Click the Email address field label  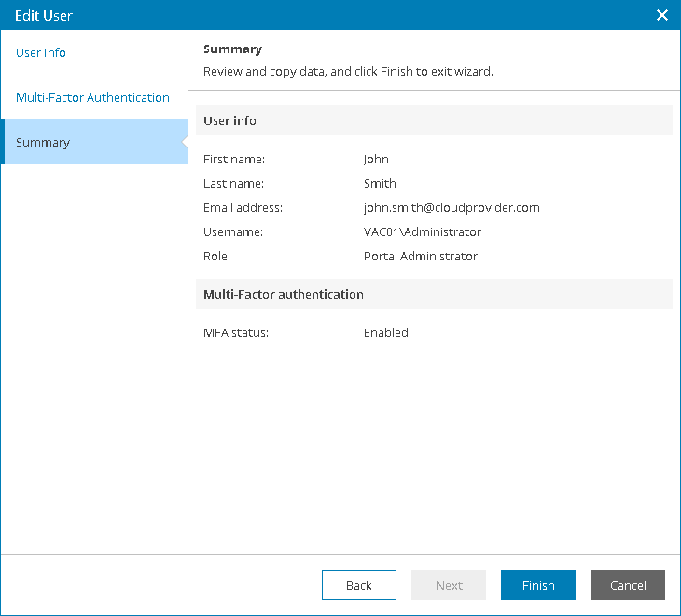click(x=243, y=208)
